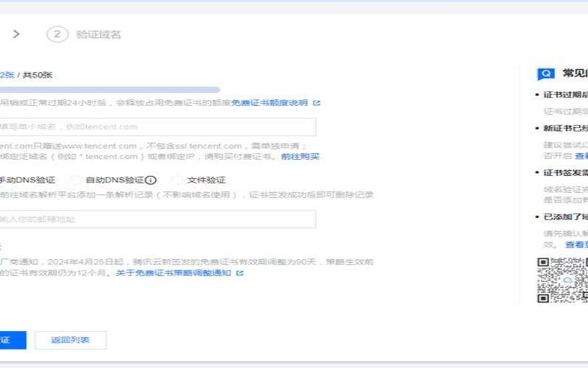Click the blue 2张 count text

click(x=7, y=75)
